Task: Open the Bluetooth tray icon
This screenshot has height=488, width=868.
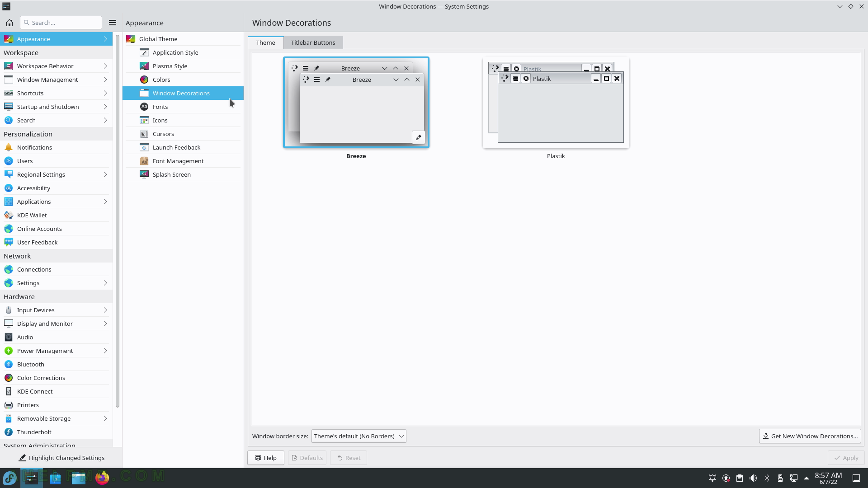Action: [767, 478]
